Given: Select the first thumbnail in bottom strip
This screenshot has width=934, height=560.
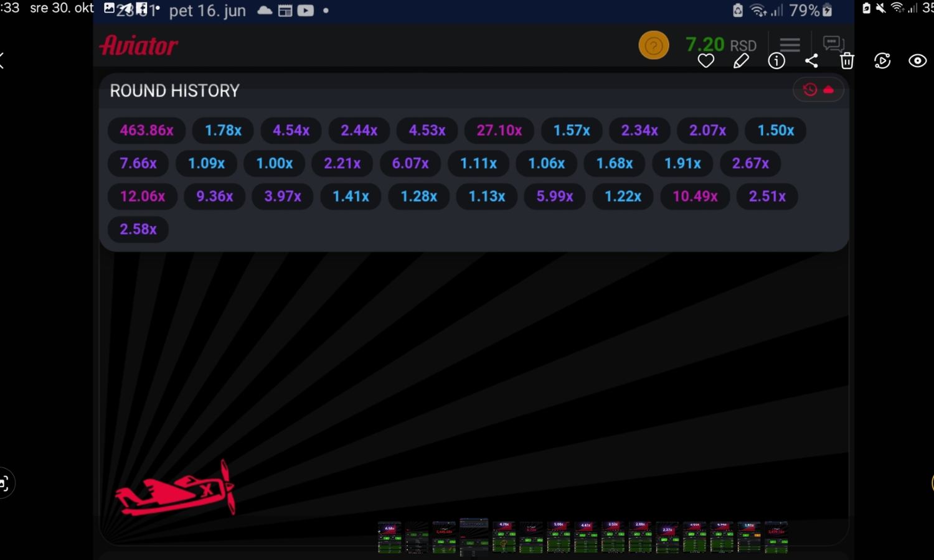Looking at the screenshot, I should (x=390, y=538).
